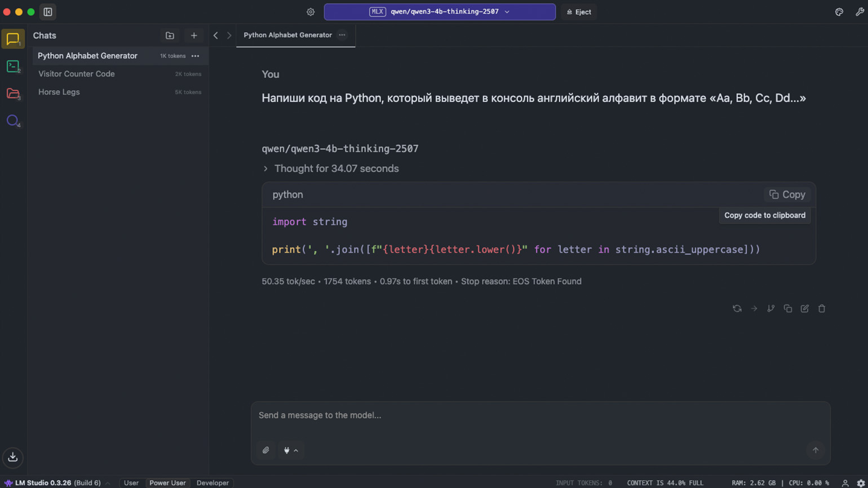868x488 pixels.
Task: Branch the conversation from this message
Action: point(770,308)
